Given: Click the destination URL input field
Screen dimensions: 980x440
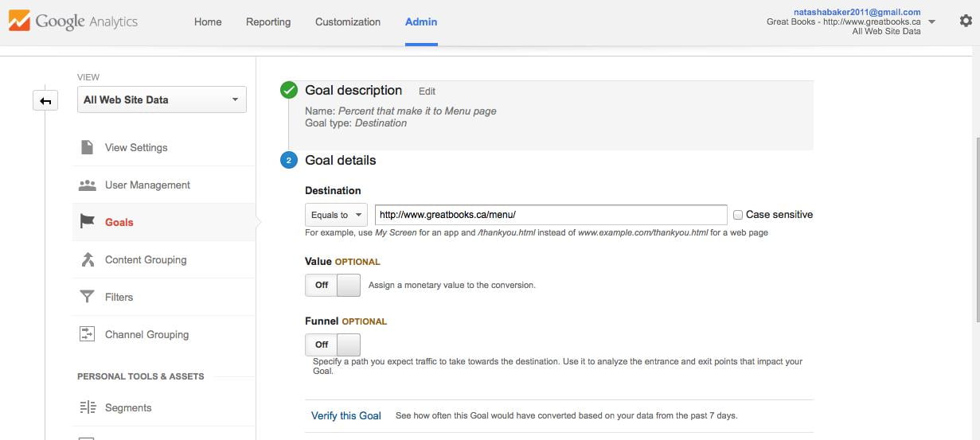Looking at the screenshot, I should pos(551,215).
